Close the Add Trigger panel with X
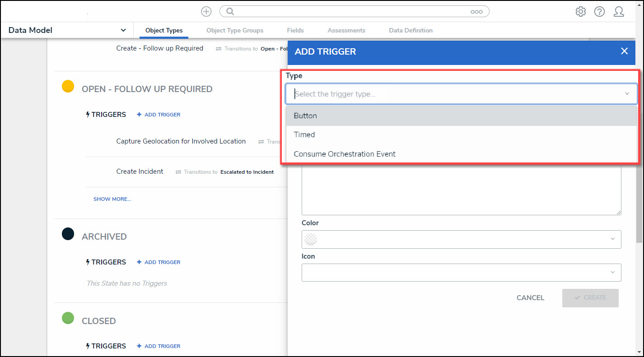644x357 pixels. [624, 51]
